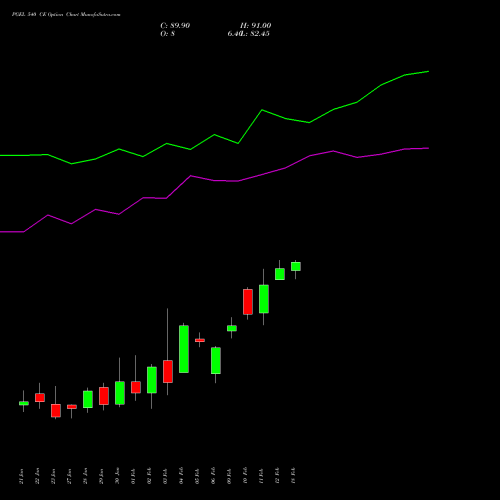Click the green candle above 28 Jan

(x=88, y=399)
